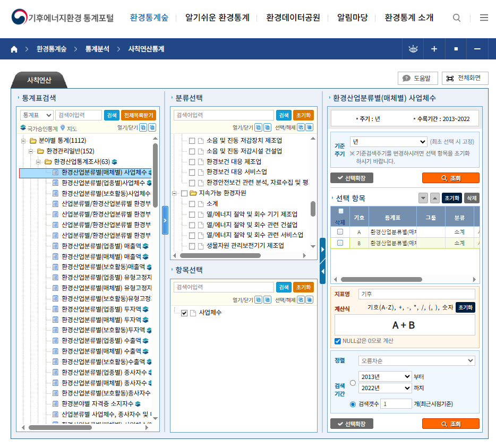
Task: Open the 알기쉬운 환경통계 menu
Action: 217,18
